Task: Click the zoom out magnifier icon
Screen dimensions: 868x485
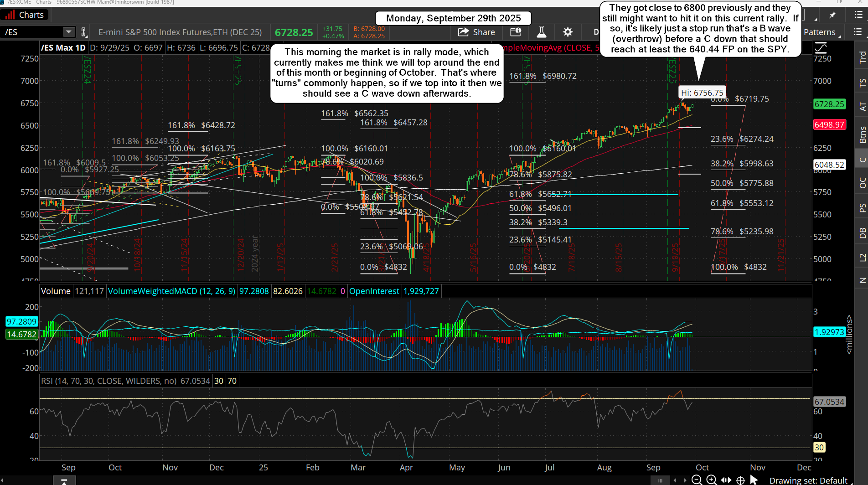Action: pos(697,480)
